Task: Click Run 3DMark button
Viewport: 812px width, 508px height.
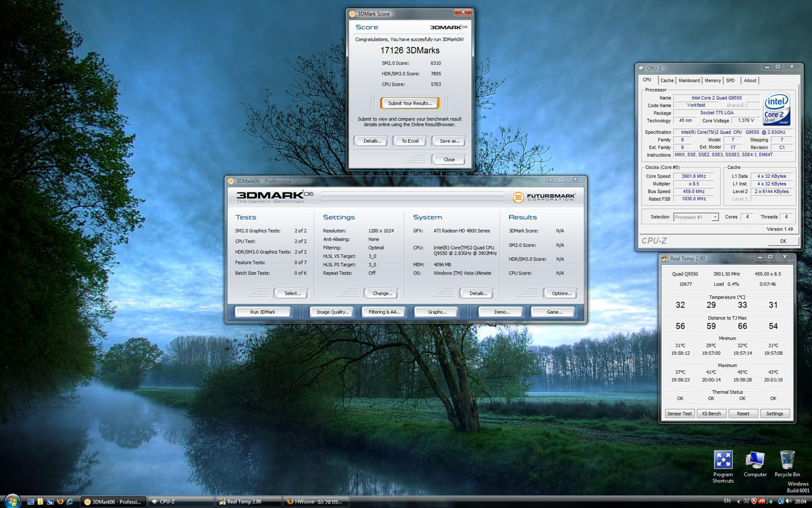Action: point(263,312)
